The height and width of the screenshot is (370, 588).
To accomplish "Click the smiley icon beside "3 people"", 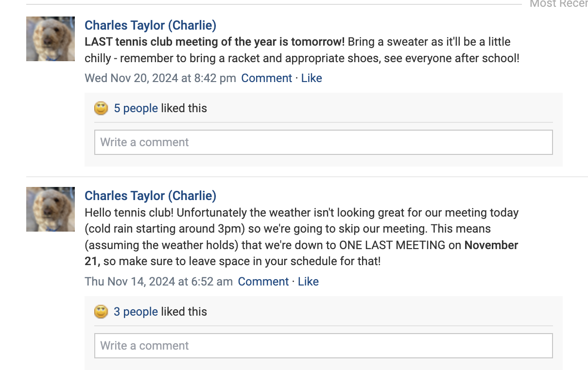I will [101, 312].
